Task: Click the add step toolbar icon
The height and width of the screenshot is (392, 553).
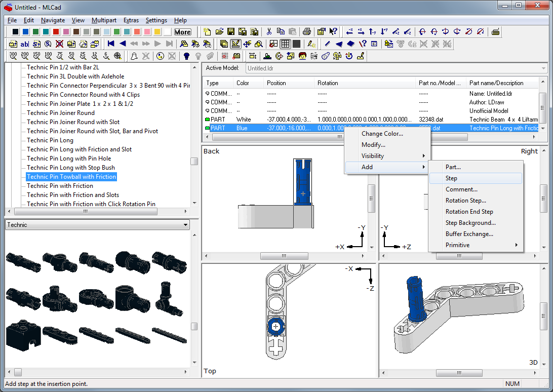Action: click(x=36, y=44)
